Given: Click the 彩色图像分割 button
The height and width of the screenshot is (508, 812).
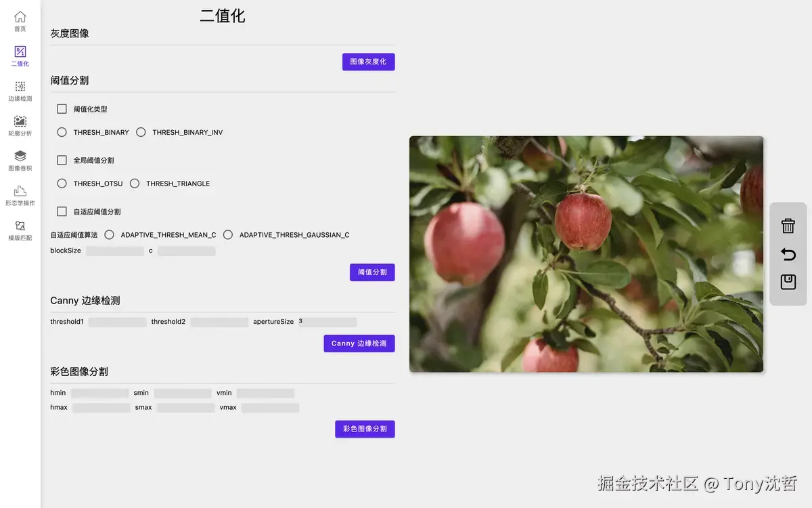Looking at the screenshot, I should click(365, 429).
